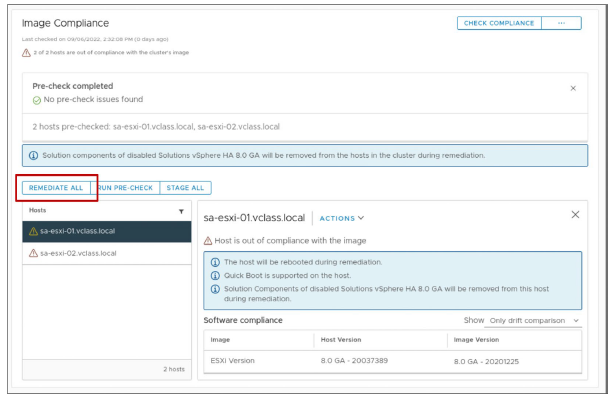Click warning icon beside sa-esxi-02 in Hosts list
The image size is (612, 399).
[33, 253]
